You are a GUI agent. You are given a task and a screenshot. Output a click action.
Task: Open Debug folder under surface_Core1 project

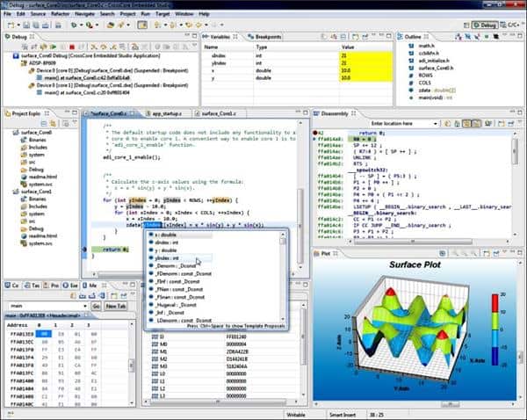(35, 228)
